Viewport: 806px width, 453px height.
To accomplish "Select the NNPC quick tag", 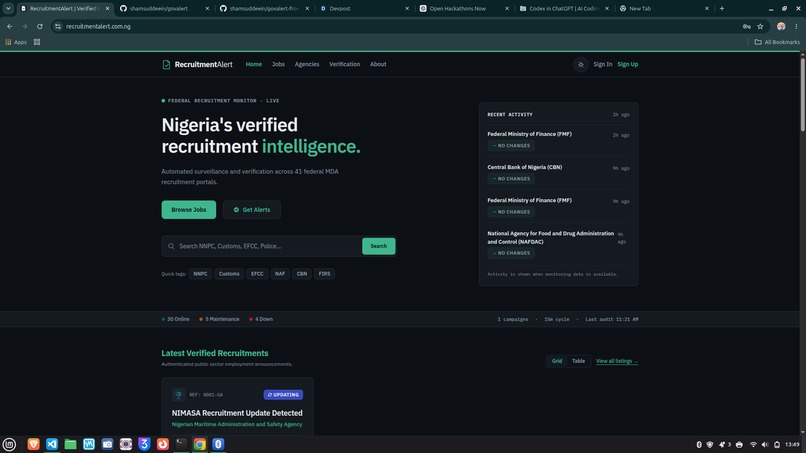I will point(200,274).
